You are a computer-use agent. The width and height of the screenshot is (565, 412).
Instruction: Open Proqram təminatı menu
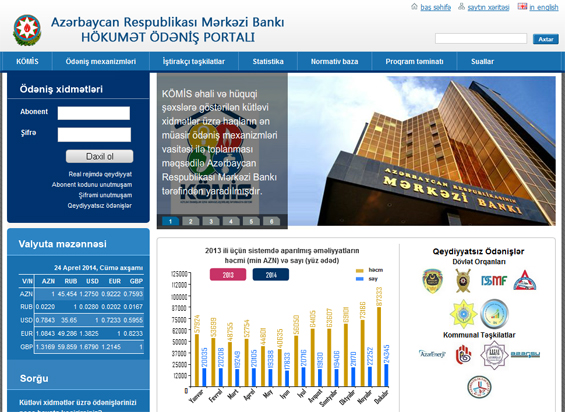point(414,62)
